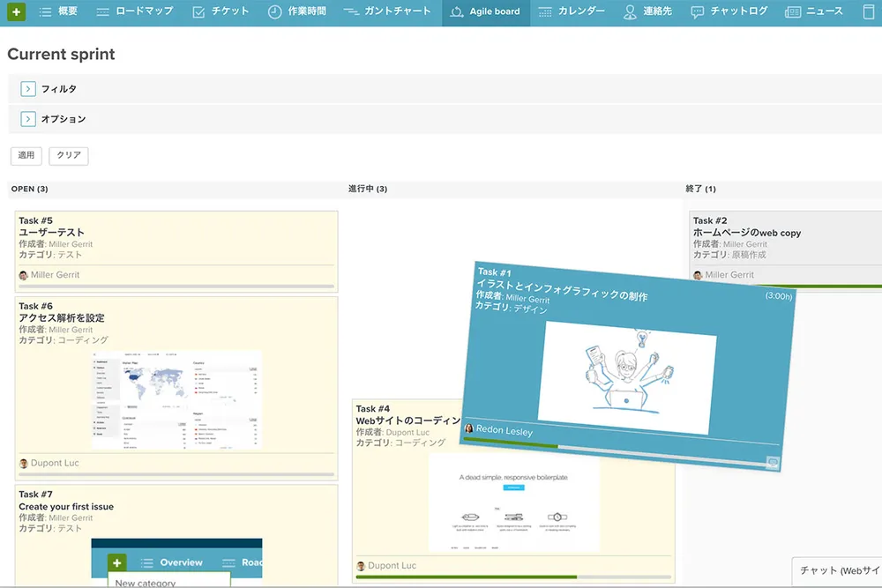
Task: Select the ロードマップ roadmap icon
Action: tap(101, 12)
